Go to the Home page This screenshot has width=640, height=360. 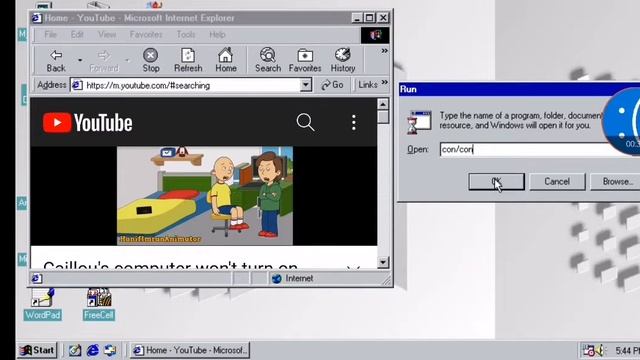tap(226, 60)
